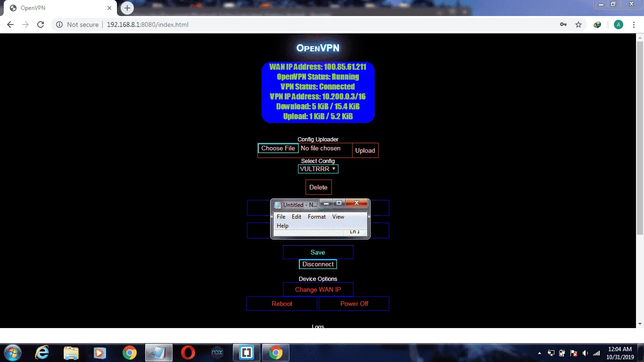
Task: Show hidden system tray icons
Action: tap(539, 353)
